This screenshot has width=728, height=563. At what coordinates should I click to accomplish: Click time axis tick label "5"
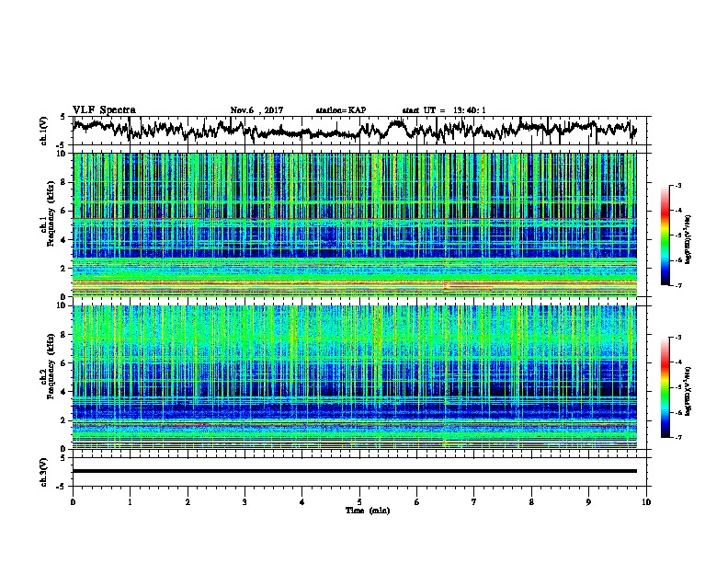[x=359, y=501]
